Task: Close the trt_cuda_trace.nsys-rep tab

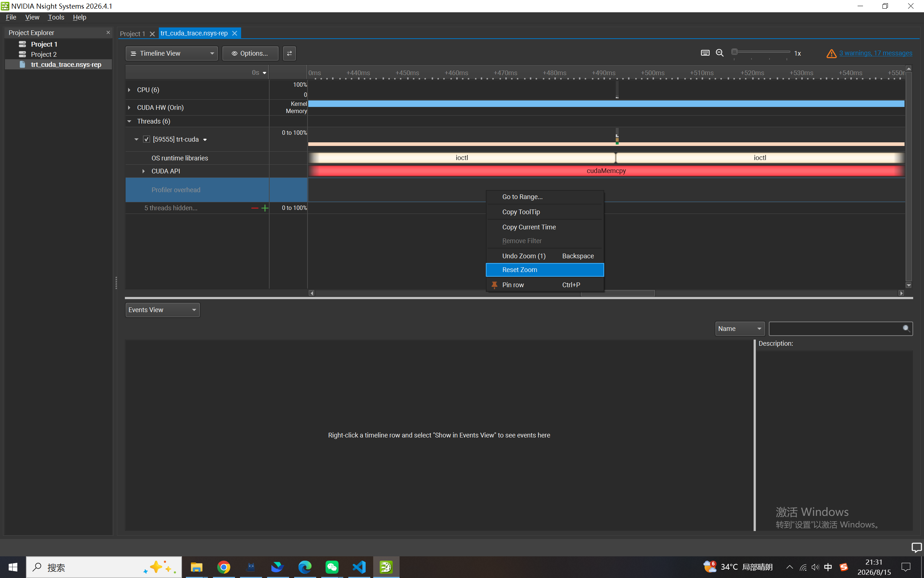Action: pyautogui.click(x=235, y=33)
